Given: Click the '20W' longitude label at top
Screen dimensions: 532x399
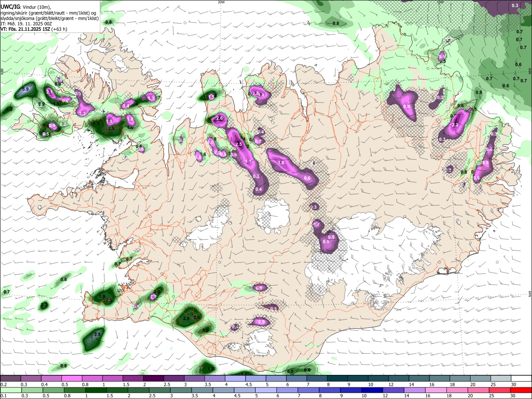Looking at the screenshot, I should pos(221,2).
